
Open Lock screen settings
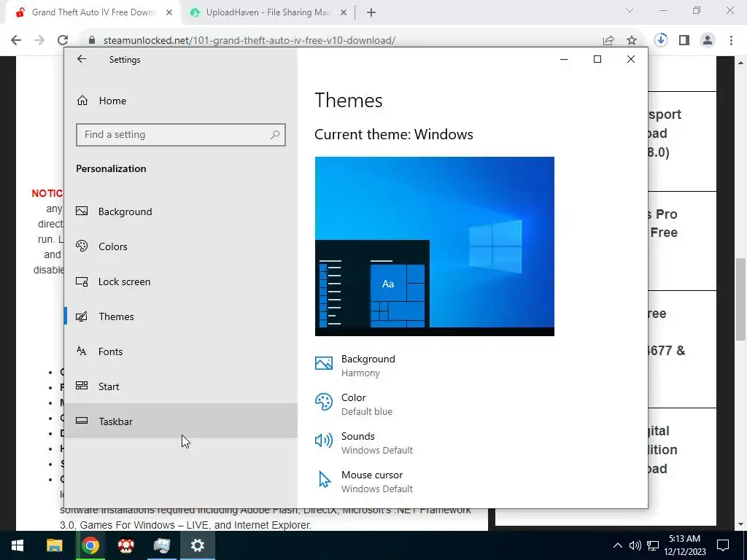click(181, 281)
